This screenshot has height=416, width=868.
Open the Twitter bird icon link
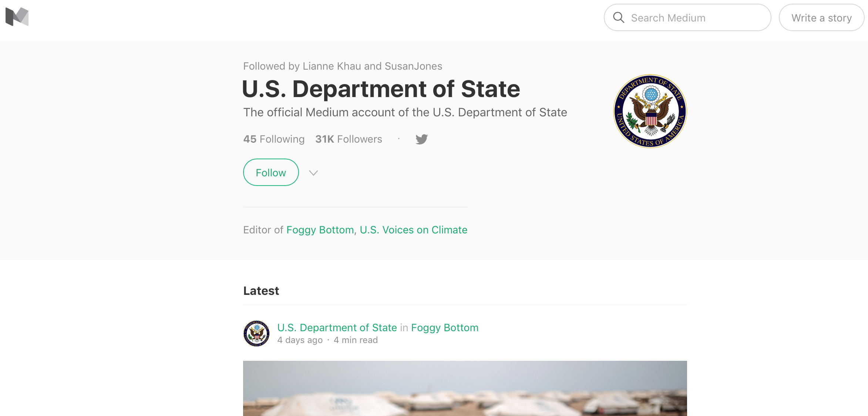421,139
